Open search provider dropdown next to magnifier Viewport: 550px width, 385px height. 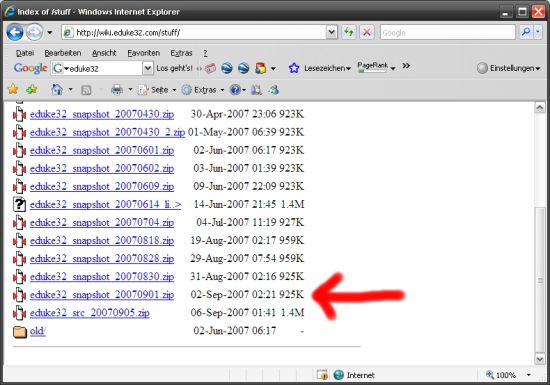pyautogui.click(x=538, y=32)
